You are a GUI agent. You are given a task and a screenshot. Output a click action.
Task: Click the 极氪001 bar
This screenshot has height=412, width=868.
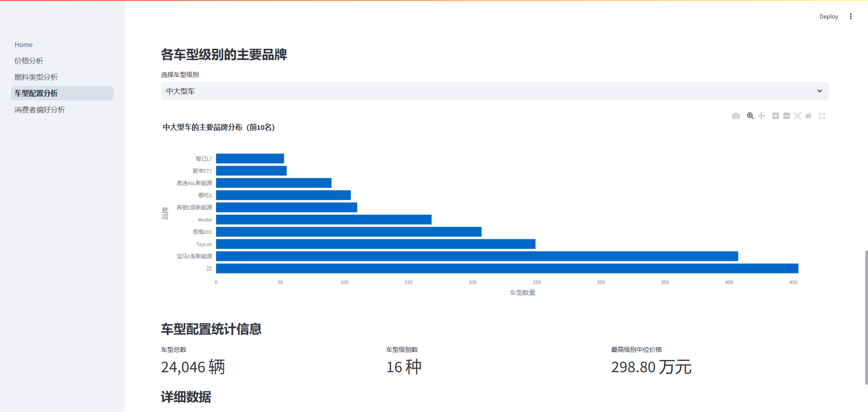pyautogui.click(x=349, y=232)
